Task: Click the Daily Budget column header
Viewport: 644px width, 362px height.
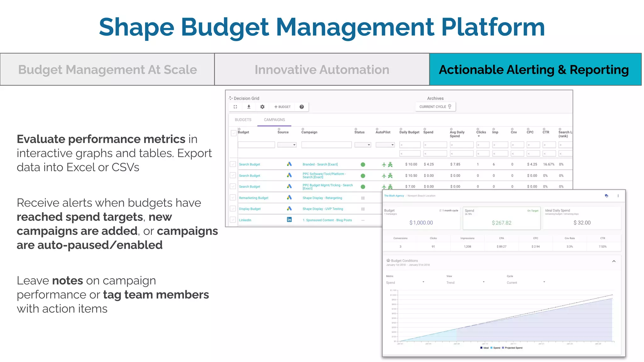Action: pyautogui.click(x=409, y=132)
